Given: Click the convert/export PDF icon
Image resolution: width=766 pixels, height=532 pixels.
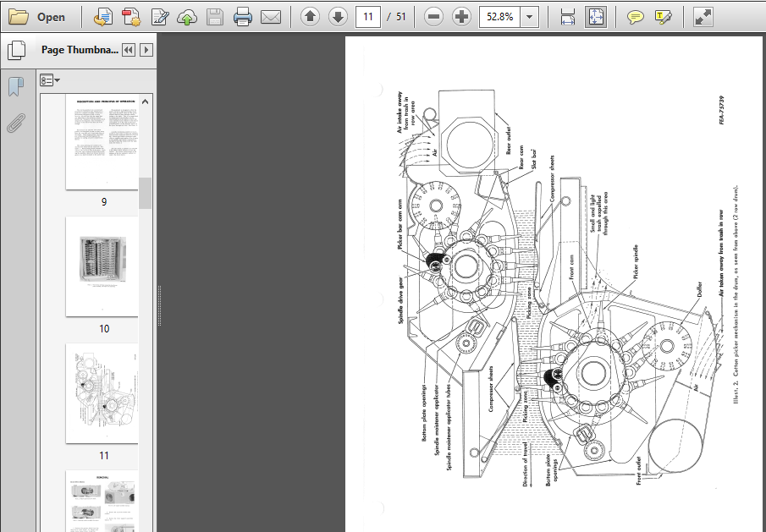Looking at the screenshot, I should [103, 17].
